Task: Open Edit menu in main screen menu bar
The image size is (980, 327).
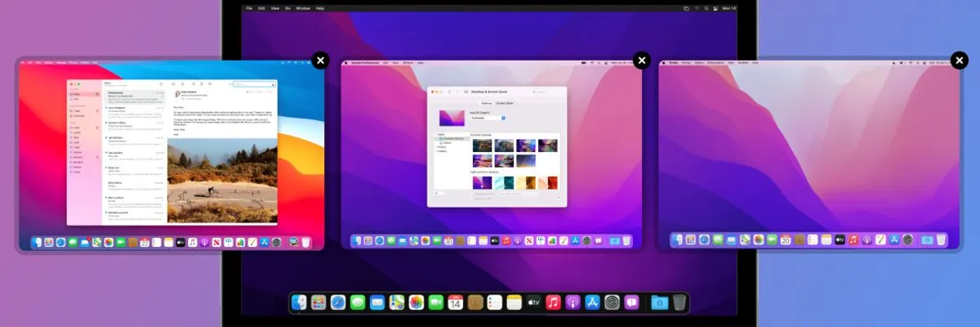Action: click(261, 7)
